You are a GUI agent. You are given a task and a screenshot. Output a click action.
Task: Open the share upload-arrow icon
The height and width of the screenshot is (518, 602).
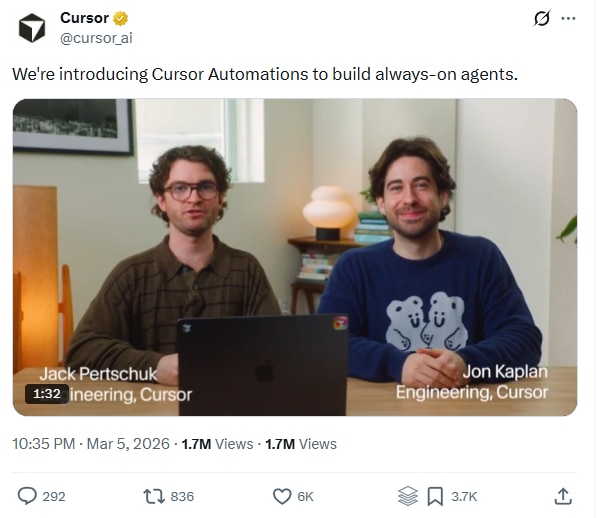[563, 496]
